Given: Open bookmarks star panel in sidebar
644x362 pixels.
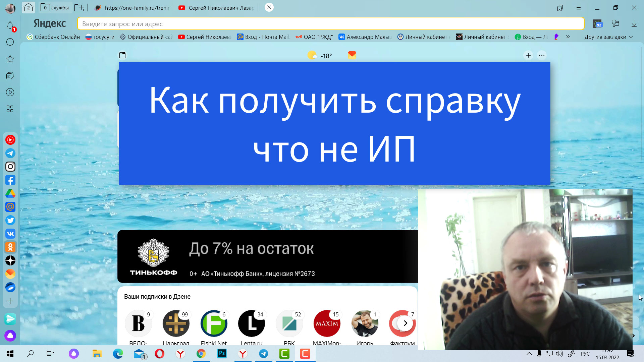Looking at the screenshot, I should point(10,59).
